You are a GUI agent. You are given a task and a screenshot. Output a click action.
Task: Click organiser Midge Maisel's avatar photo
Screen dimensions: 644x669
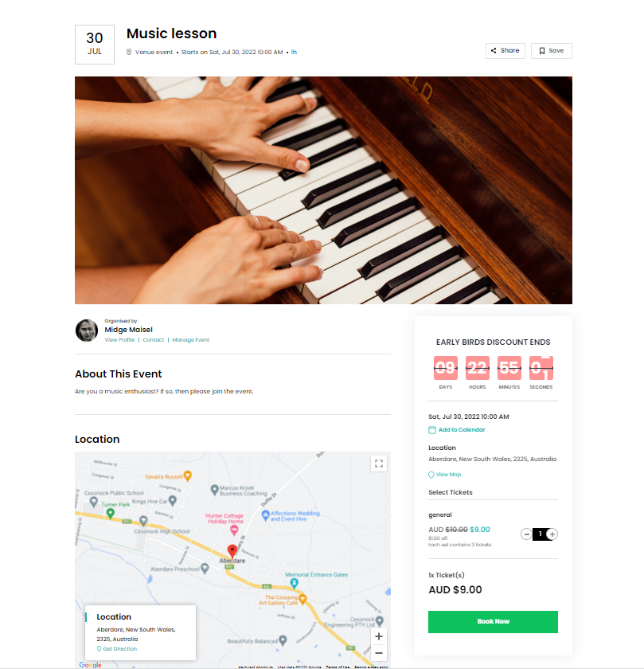87,331
